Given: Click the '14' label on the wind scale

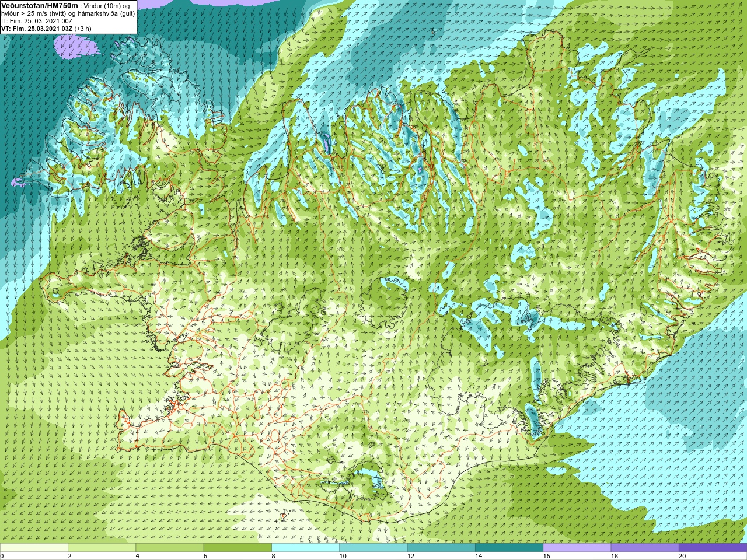Looking at the screenshot, I should click(479, 556).
